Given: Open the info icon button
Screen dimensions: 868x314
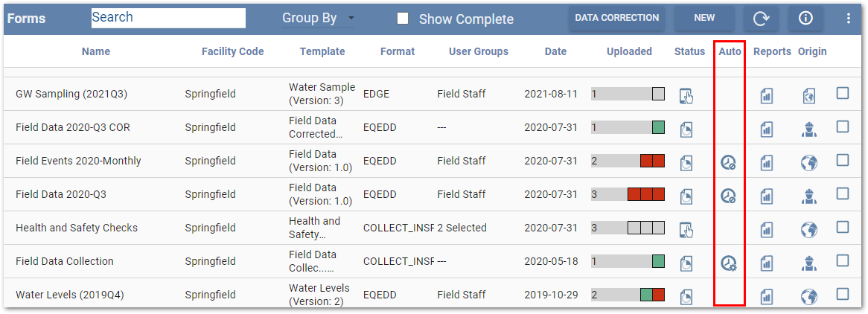Looking at the screenshot, I should [805, 19].
